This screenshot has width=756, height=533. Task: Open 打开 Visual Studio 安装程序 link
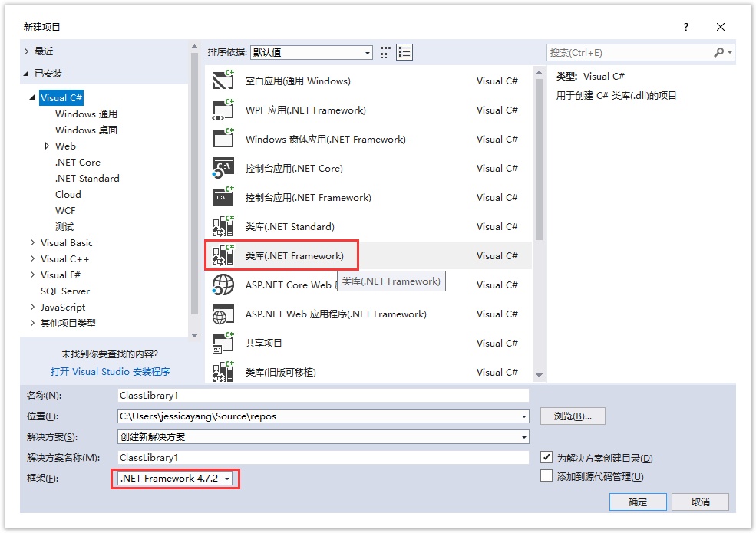110,371
